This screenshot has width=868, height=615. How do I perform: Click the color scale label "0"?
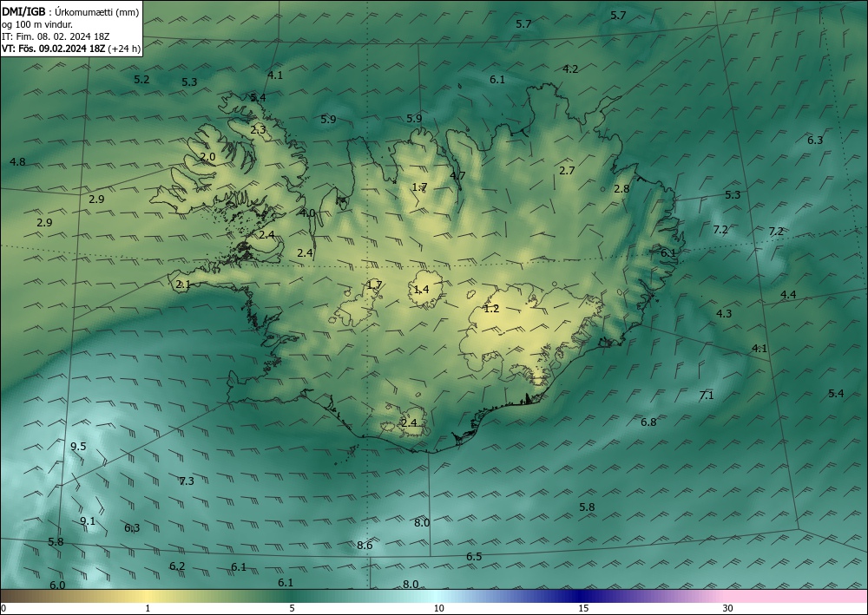3,608
